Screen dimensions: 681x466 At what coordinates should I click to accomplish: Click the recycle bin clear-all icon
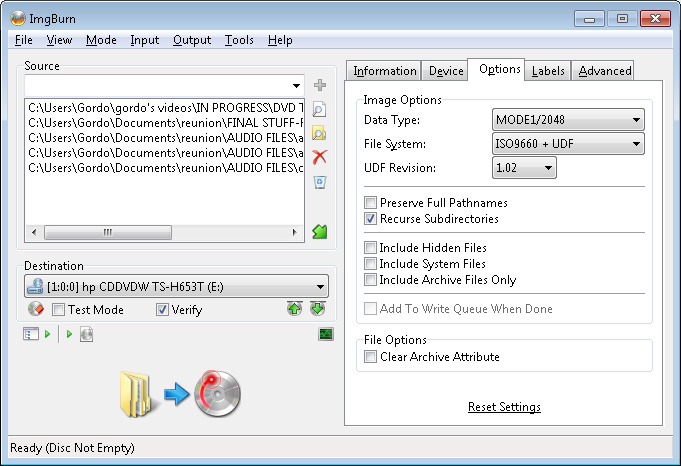pos(320,182)
